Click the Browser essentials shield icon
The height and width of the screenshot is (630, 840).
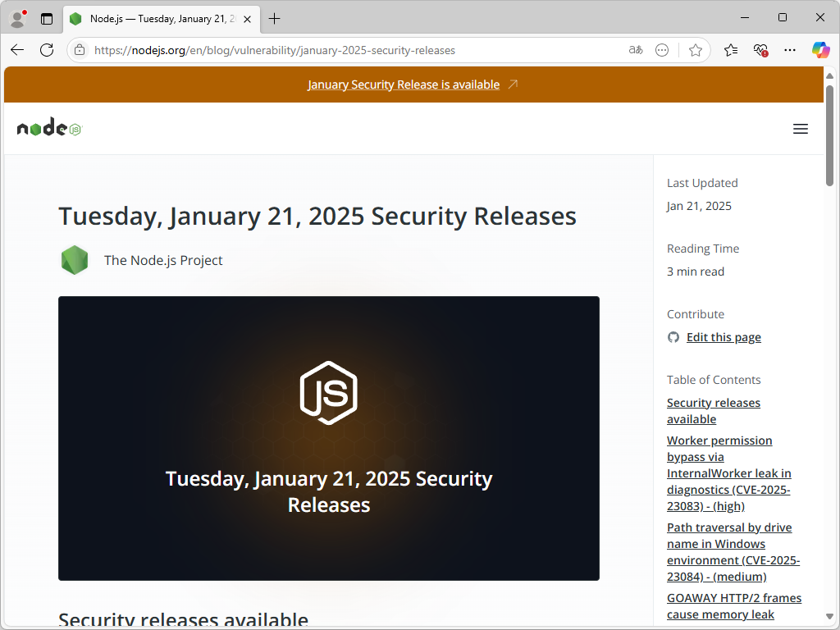(760, 50)
